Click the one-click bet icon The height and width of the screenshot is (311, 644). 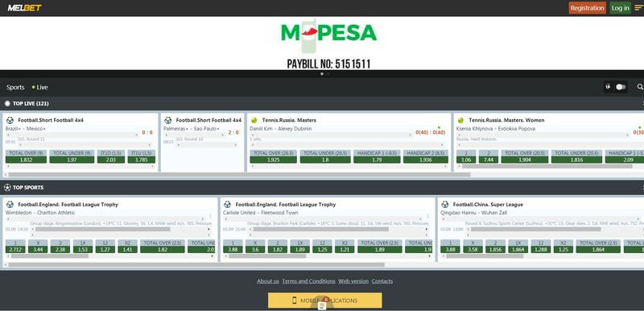(608, 87)
